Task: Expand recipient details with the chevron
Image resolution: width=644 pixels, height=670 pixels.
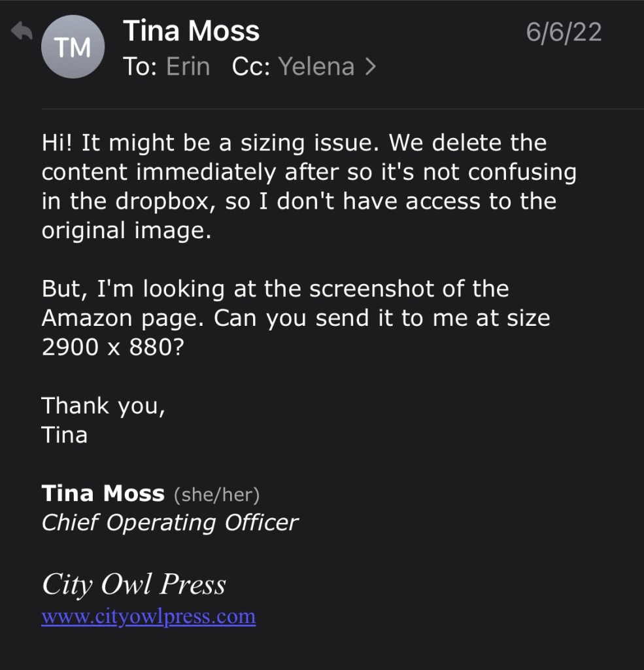Action: coord(371,66)
